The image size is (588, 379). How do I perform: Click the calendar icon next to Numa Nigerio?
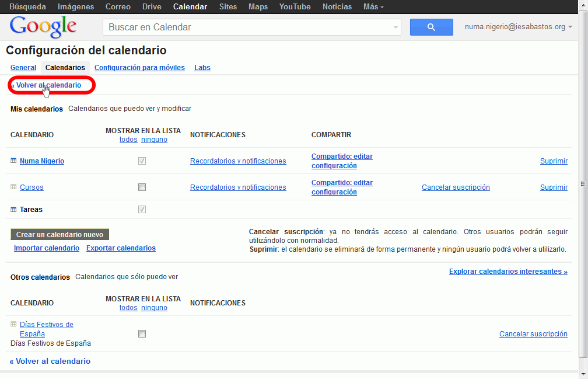pos(13,161)
